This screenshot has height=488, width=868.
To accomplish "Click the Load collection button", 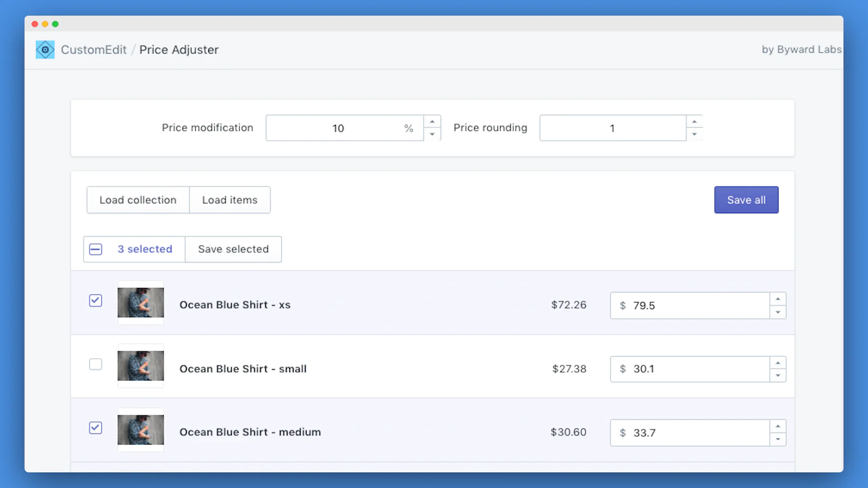I will pyautogui.click(x=138, y=200).
